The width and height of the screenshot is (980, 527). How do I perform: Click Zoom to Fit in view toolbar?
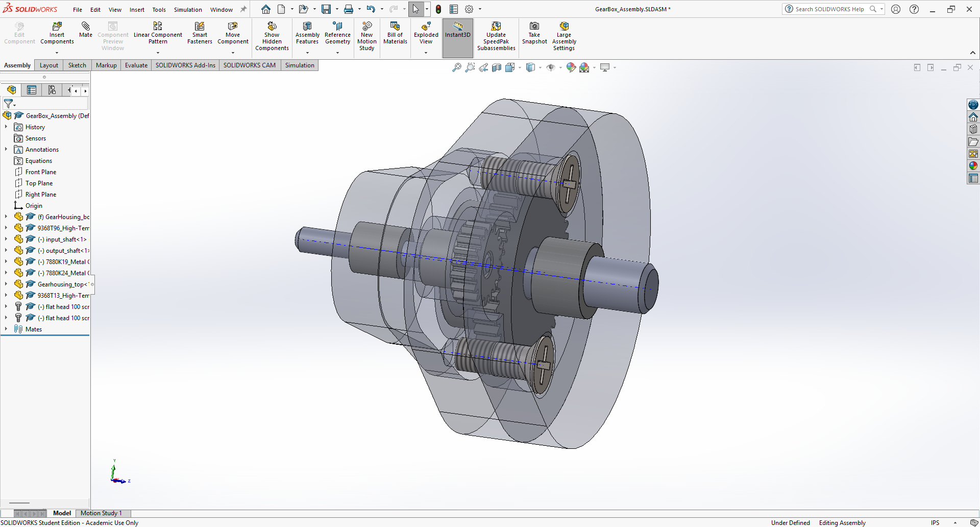pos(457,67)
